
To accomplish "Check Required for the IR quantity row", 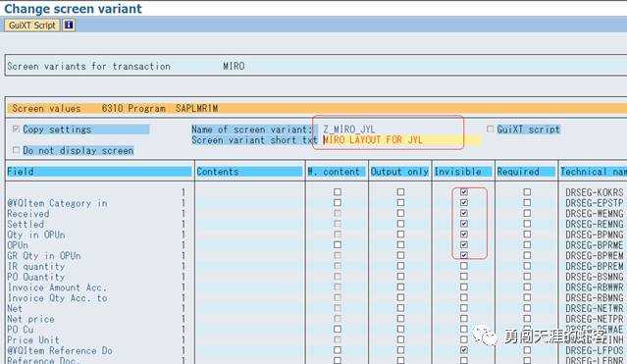I will coord(527,266).
